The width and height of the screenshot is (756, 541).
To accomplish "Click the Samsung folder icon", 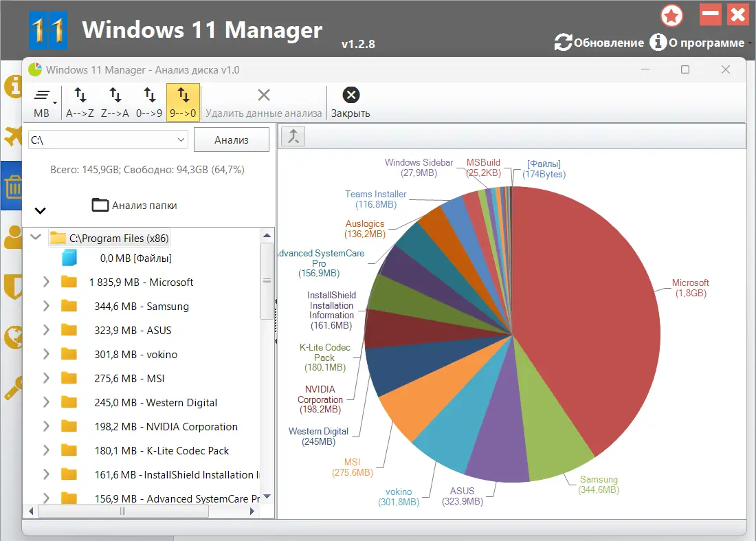I will pyautogui.click(x=69, y=306).
